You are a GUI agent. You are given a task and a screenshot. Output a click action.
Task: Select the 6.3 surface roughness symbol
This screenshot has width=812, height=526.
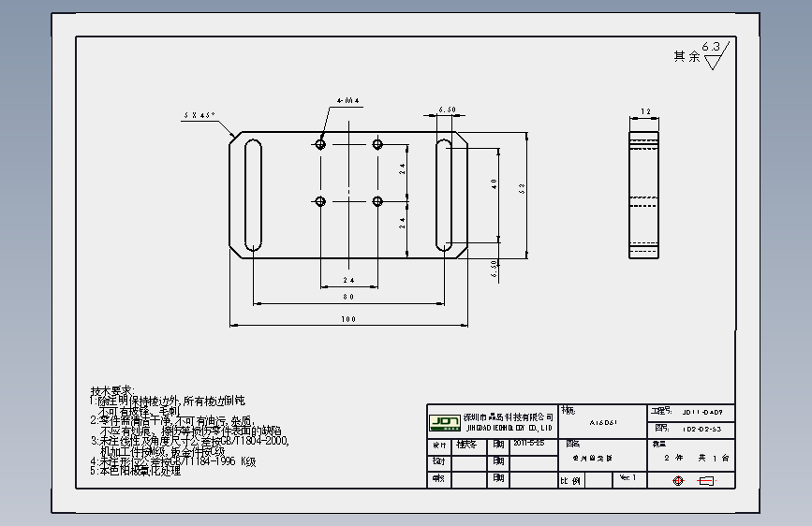716,55
